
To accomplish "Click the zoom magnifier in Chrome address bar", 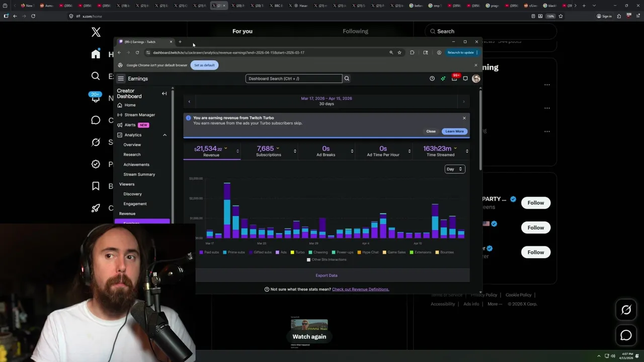I will (x=391, y=52).
